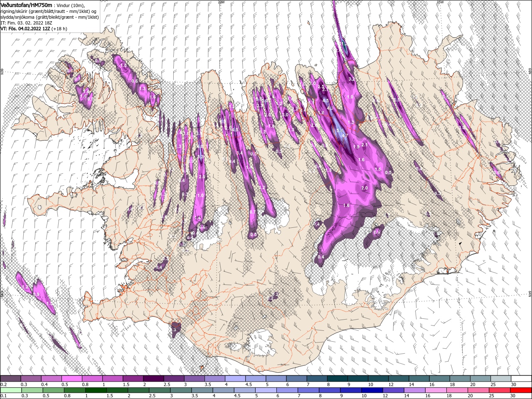The image size is (532, 399).
Task: Click the 15W longitude label
Action: [x=440, y=2]
